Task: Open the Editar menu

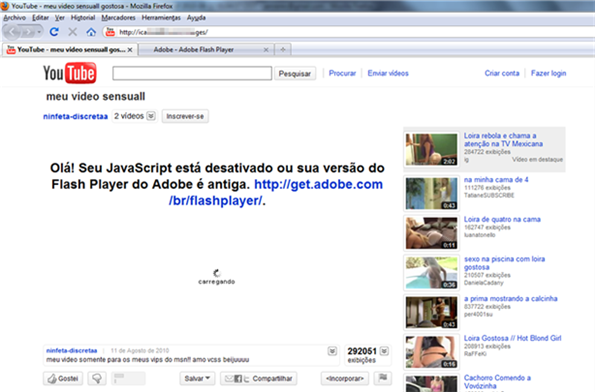Action: point(40,17)
